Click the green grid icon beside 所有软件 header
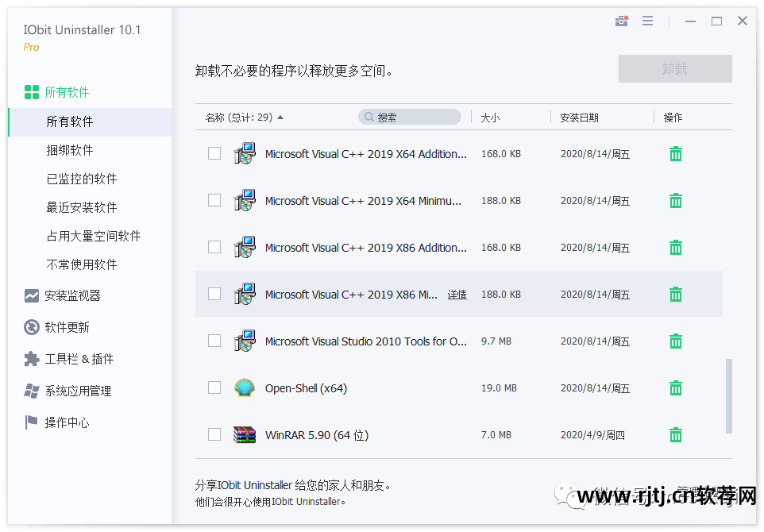The width and height of the screenshot is (764, 532). click(x=32, y=92)
